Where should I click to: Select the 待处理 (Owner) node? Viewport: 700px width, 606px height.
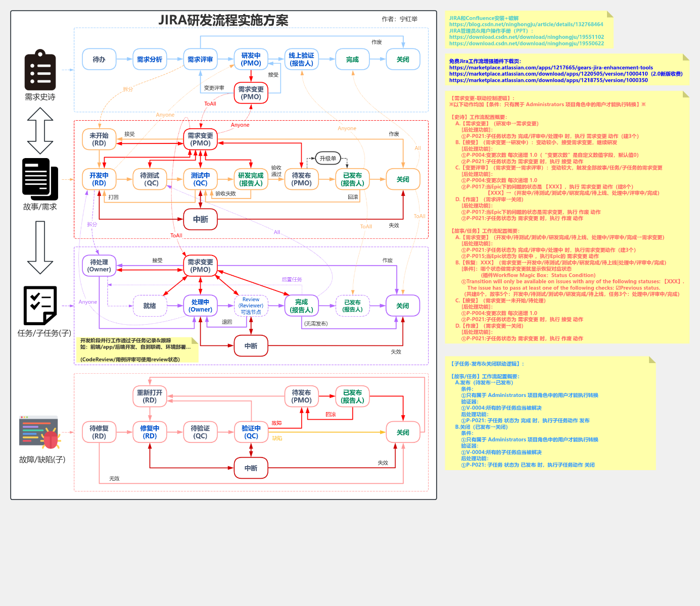tap(99, 266)
